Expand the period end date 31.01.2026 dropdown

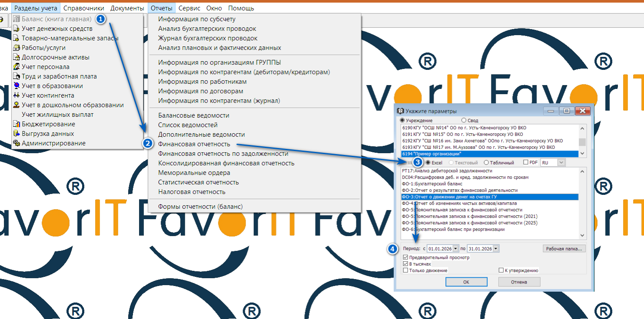[x=496, y=249]
